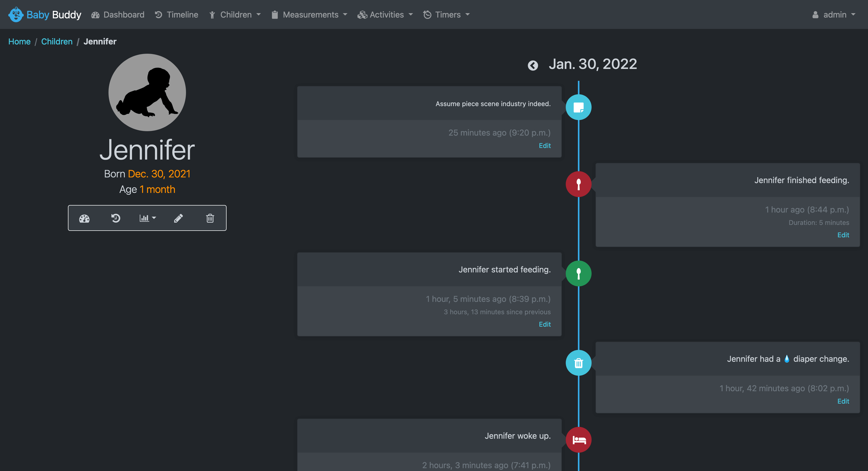Go to previous day with left arrow
Viewport: 868px width, 471px height.
[533, 65]
